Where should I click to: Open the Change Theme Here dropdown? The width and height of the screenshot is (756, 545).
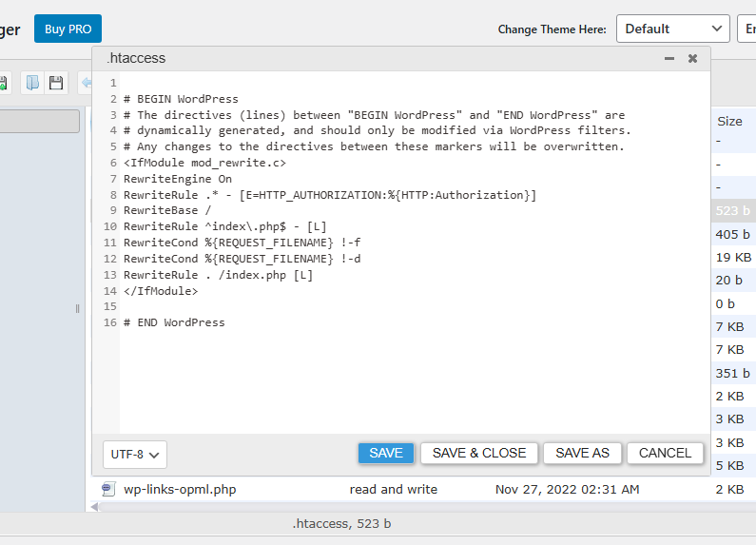tap(672, 29)
